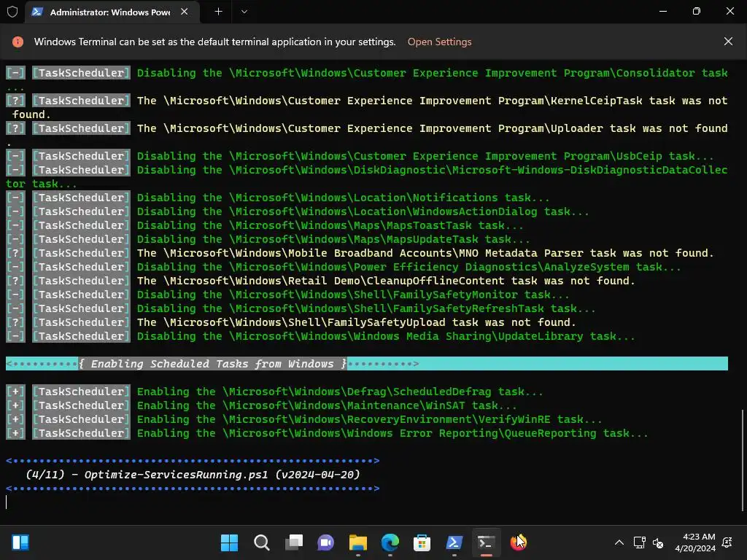Open Microsoft Store from taskbar
The image size is (747, 560).
pos(422,542)
